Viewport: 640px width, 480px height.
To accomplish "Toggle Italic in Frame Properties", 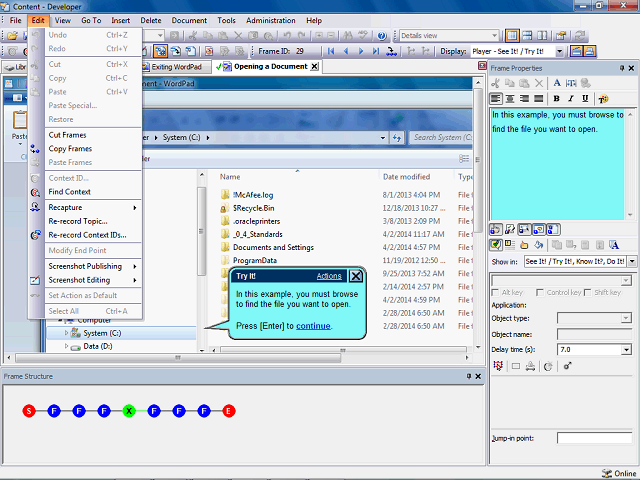I will coord(571,99).
